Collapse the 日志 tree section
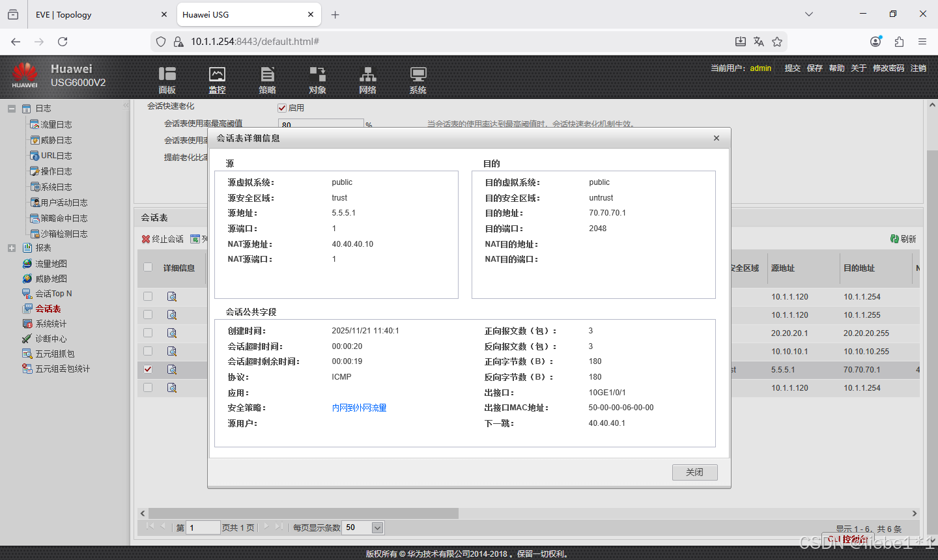This screenshot has height=560, width=938. [x=11, y=108]
